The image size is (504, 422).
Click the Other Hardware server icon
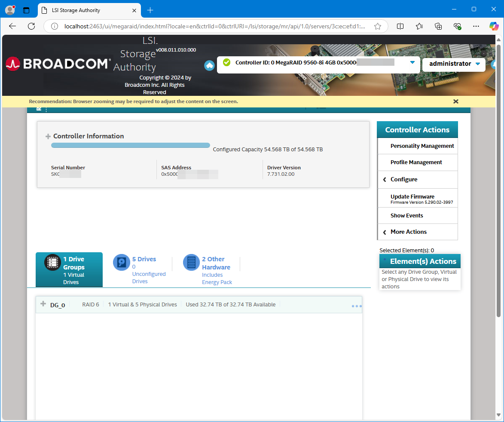(x=191, y=263)
